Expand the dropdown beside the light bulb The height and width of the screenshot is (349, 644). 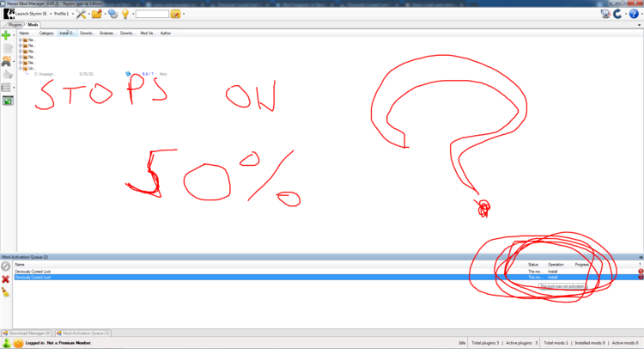[x=133, y=14]
